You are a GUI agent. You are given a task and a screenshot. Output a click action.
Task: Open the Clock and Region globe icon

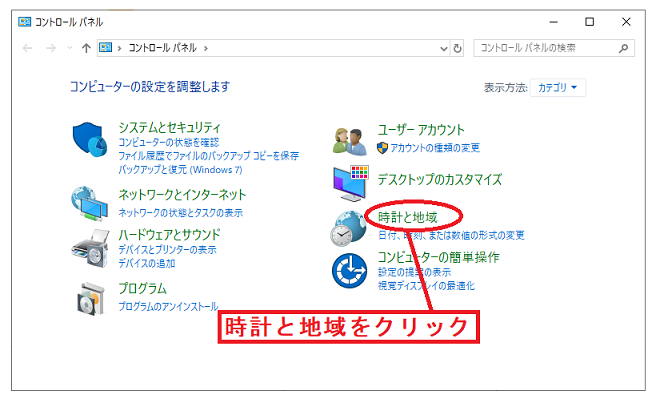pyautogui.click(x=348, y=228)
